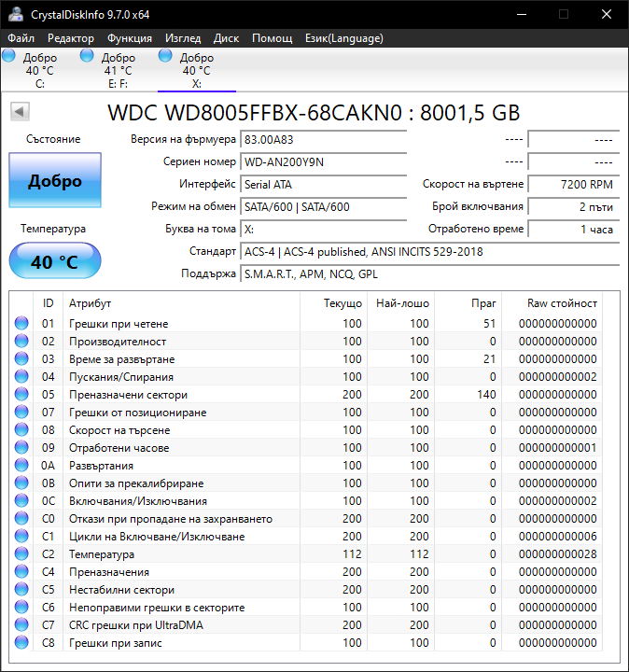The width and height of the screenshot is (629, 672).
Task: Click the status orb of attribute C5
Action: [x=21, y=589]
